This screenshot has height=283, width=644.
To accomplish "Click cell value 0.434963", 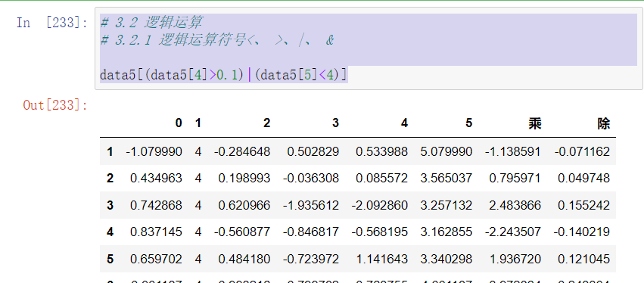I will click(x=156, y=179).
